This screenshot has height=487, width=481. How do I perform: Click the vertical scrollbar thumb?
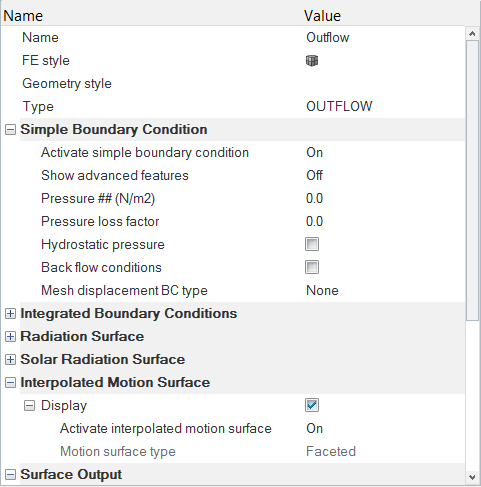(x=472, y=180)
